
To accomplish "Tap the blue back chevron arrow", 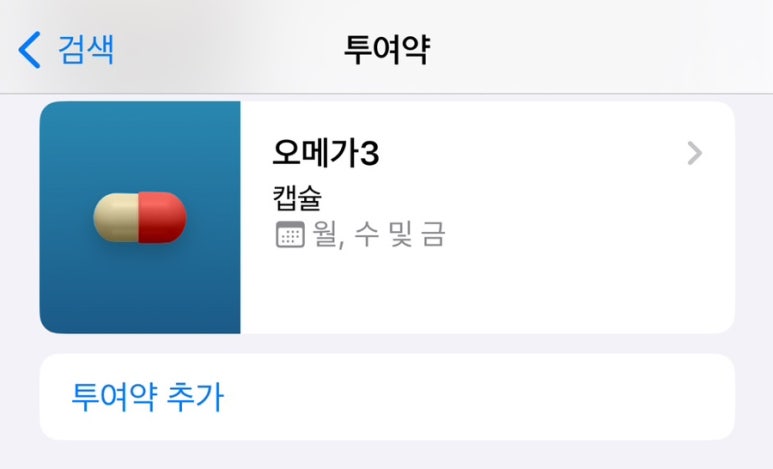I will (x=29, y=49).
